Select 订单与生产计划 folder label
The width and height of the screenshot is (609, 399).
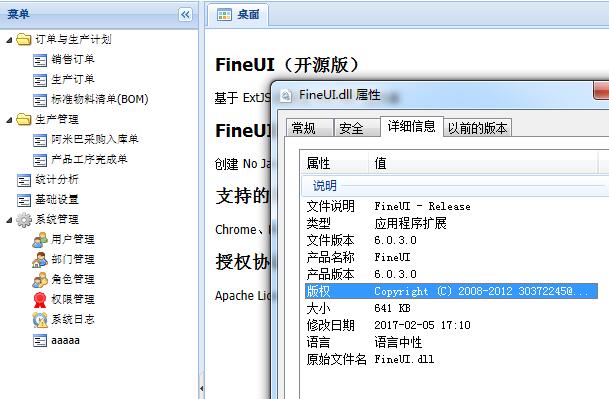pyautogui.click(x=73, y=39)
